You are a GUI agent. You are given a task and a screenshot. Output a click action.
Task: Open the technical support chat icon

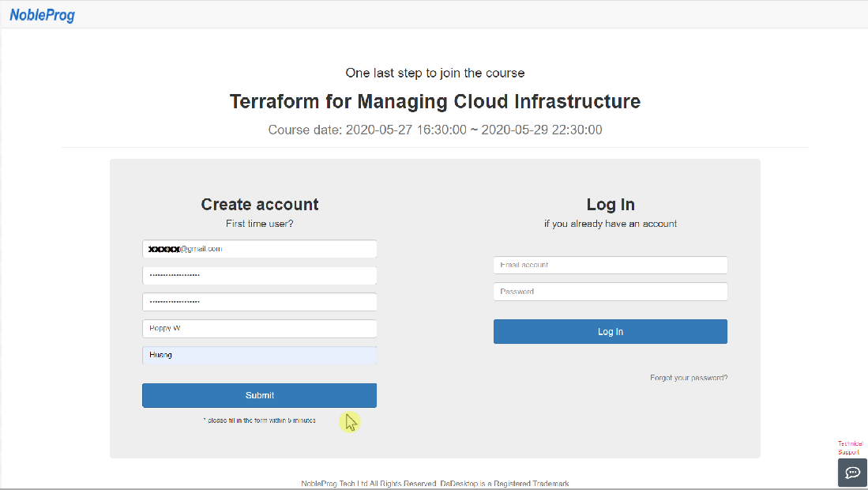pos(852,473)
